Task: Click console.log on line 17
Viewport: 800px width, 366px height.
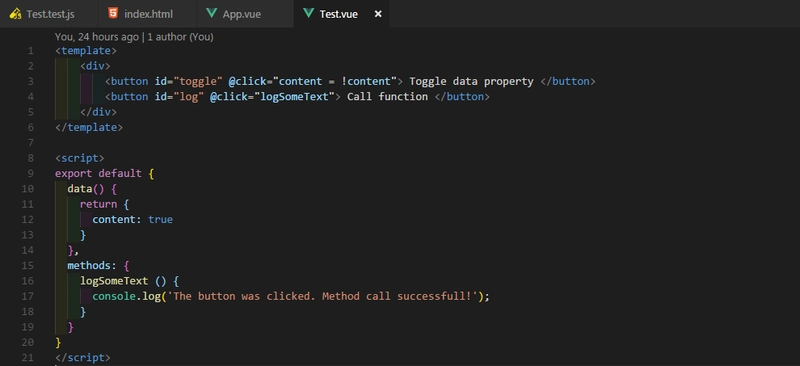Action: tap(127, 296)
